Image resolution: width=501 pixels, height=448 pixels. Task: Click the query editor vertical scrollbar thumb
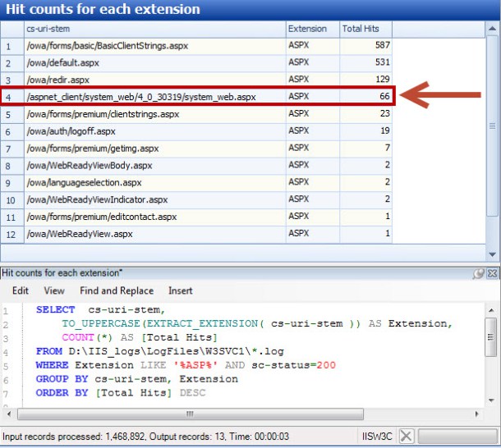pyautogui.click(x=490, y=337)
